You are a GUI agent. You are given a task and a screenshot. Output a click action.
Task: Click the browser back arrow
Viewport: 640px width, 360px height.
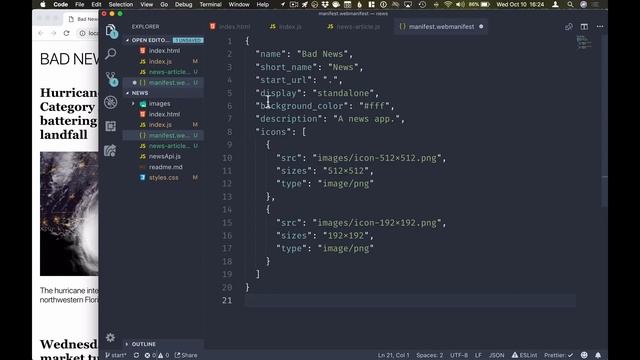point(40,33)
